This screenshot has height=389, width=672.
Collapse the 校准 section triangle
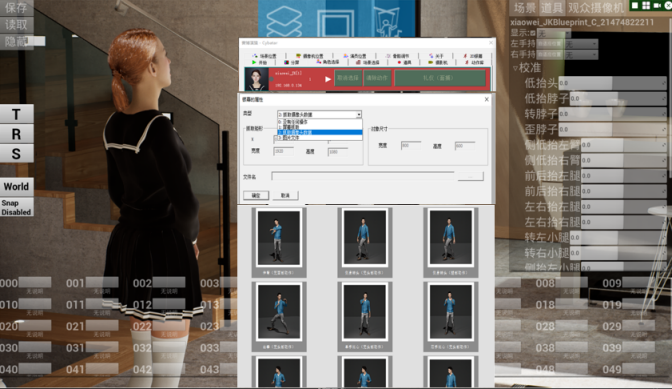tap(515, 68)
